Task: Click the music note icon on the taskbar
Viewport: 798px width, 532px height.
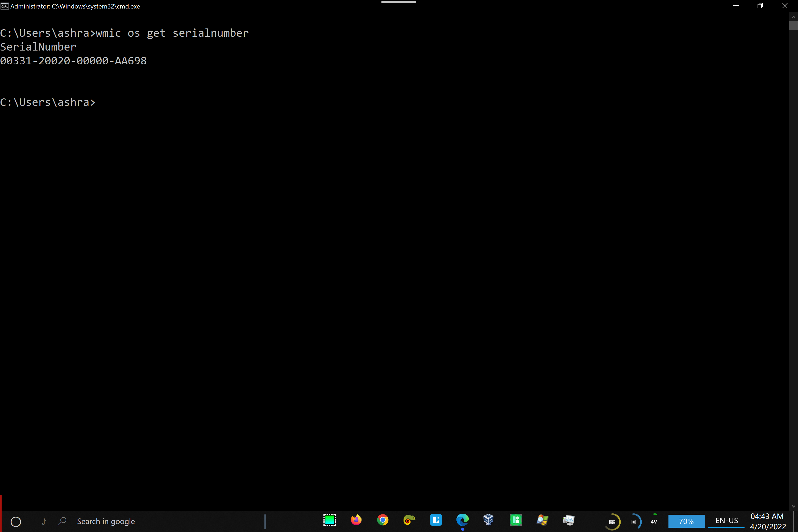Action: (x=44, y=521)
